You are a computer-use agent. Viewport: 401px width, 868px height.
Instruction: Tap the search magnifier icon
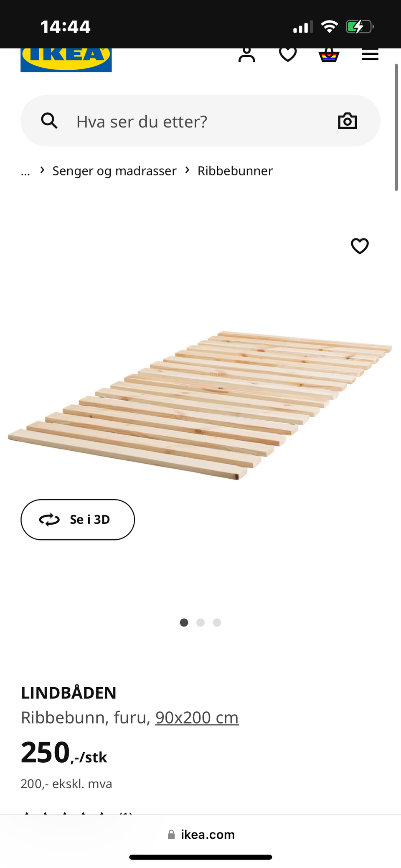coord(49,121)
